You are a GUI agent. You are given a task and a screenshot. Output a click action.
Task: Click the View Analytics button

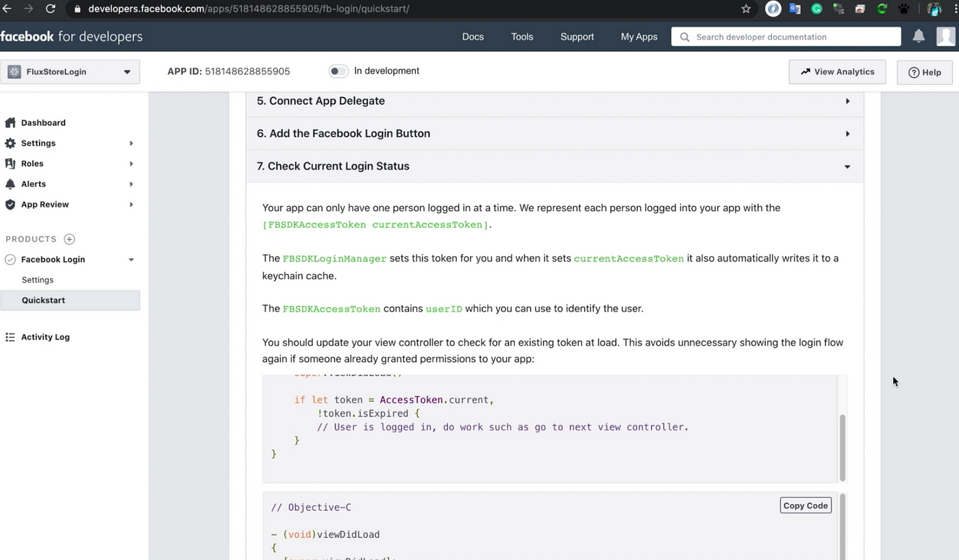(837, 71)
